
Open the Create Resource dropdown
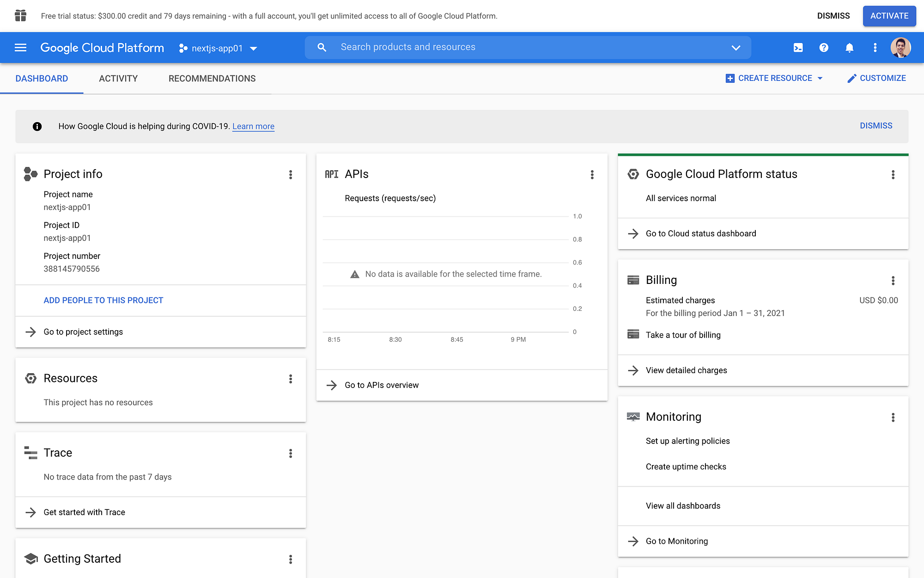pos(775,78)
